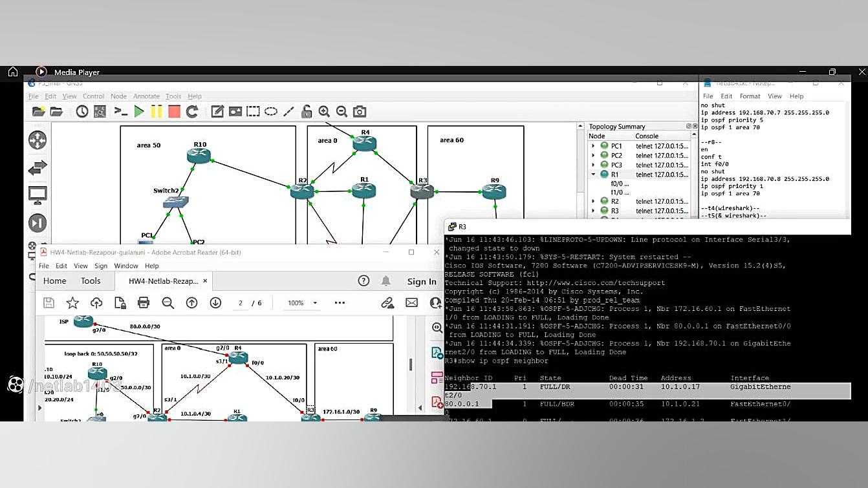Click Console column header in Topology Summary
The height and width of the screenshot is (488, 868).
647,136
